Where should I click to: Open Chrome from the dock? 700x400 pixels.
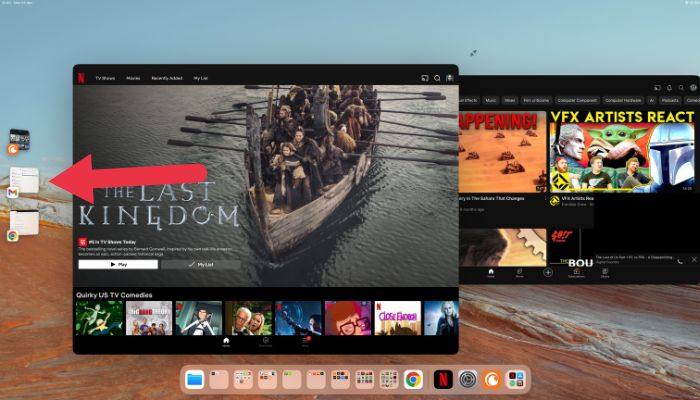[413, 379]
